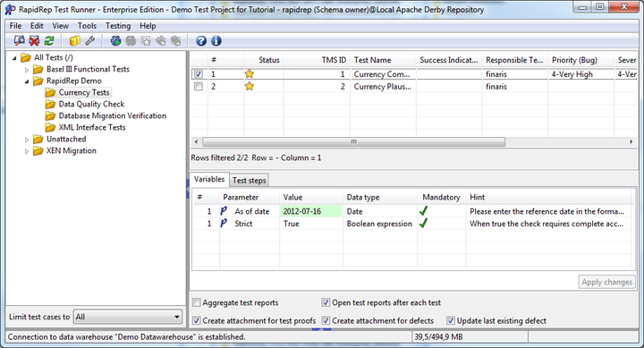Click the magnifier connect icon in toolbar
The width and height of the screenshot is (644, 348).
pos(19,40)
